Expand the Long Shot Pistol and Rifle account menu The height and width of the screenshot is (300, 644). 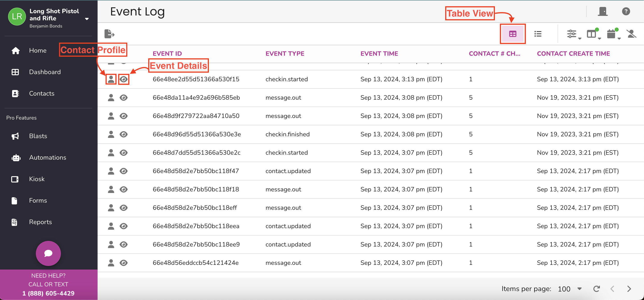[87, 19]
